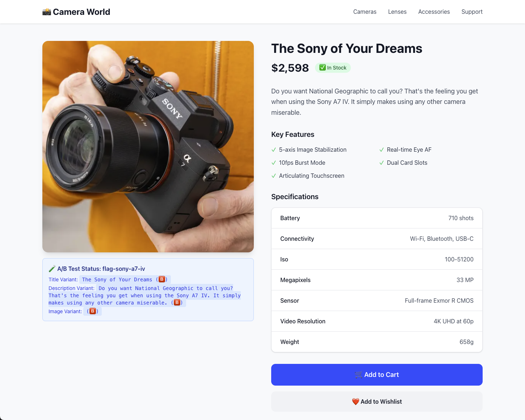Click the B badge beside Title Variant

tap(162, 279)
